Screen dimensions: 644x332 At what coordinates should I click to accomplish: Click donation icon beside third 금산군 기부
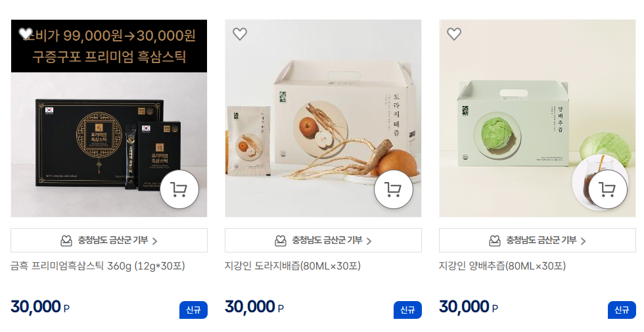click(x=494, y=241)
